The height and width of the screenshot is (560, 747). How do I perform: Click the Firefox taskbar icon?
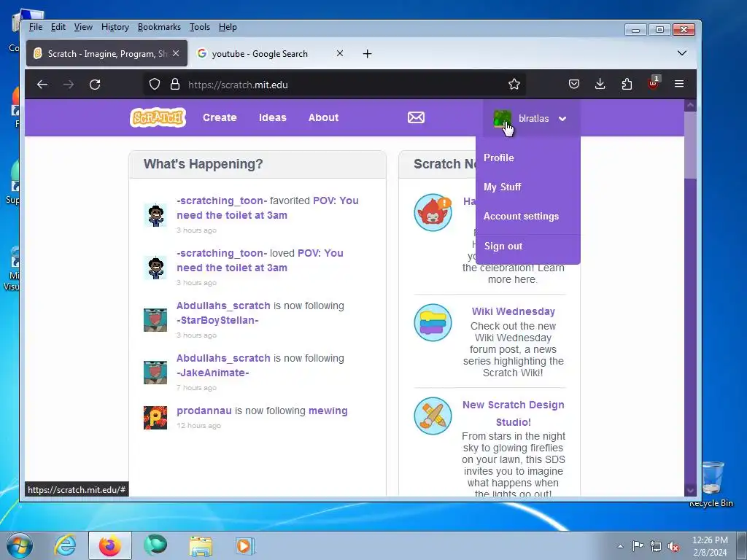pos(109,545)
